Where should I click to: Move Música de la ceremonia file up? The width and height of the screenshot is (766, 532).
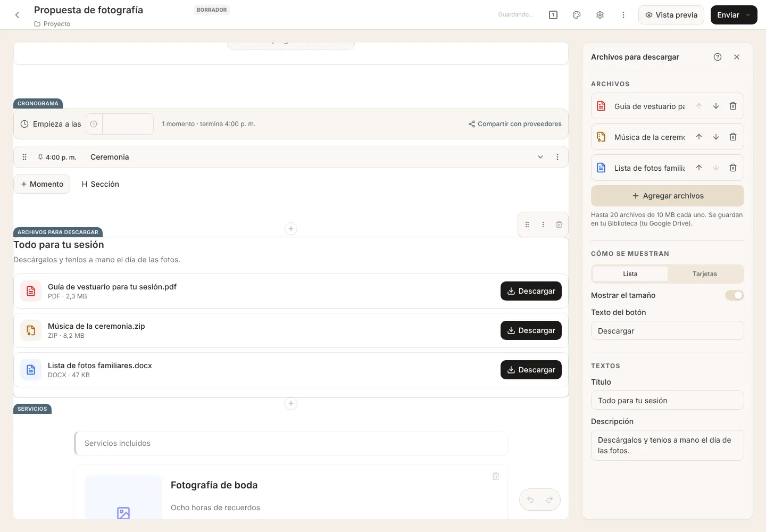[699, 137]
